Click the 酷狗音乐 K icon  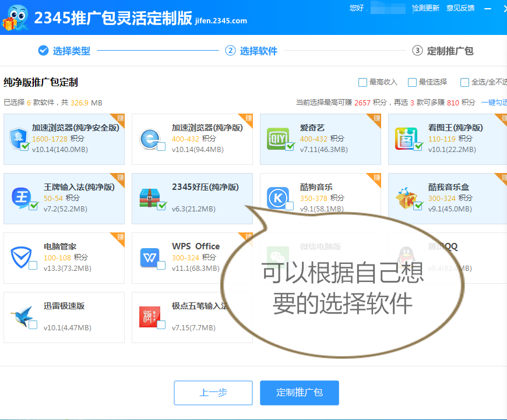click(278, 198)
